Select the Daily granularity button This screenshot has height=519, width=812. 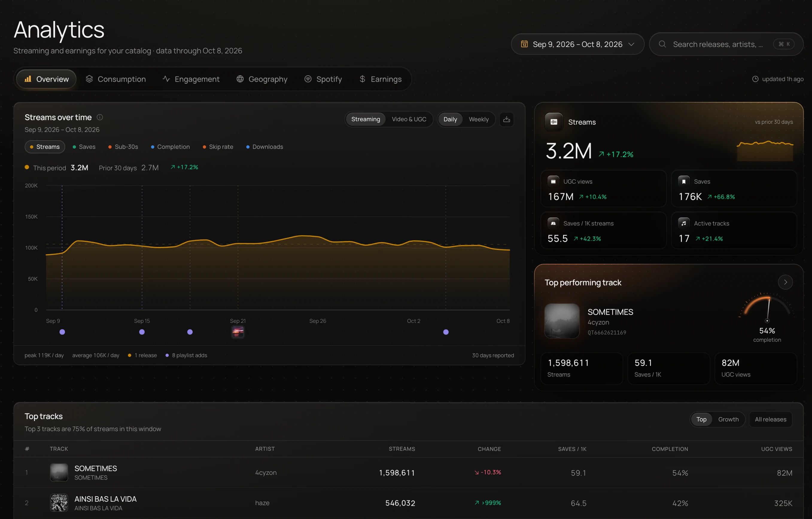pyautogui.click(x=450, y=119)
